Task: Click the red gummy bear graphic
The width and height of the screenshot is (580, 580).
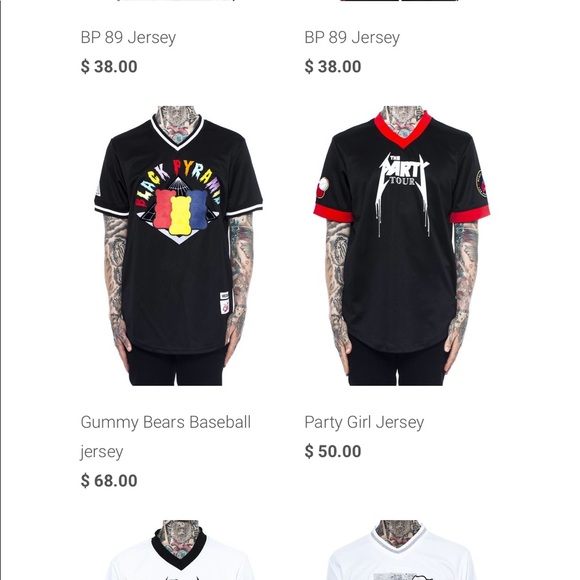Action: (x=163, y=209)
